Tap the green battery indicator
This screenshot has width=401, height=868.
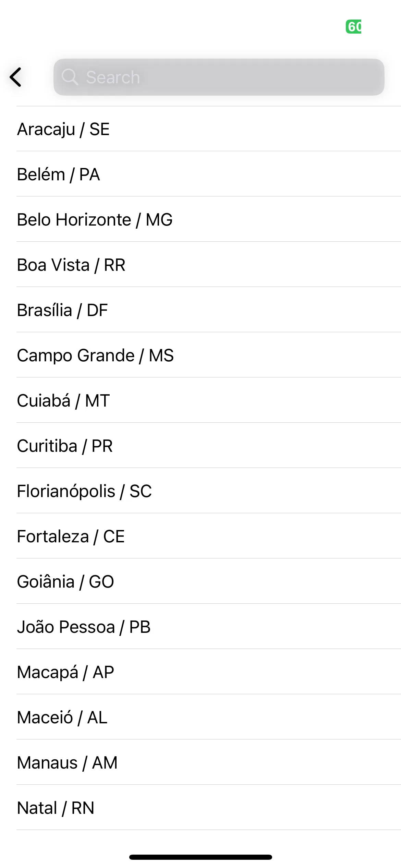354,27
